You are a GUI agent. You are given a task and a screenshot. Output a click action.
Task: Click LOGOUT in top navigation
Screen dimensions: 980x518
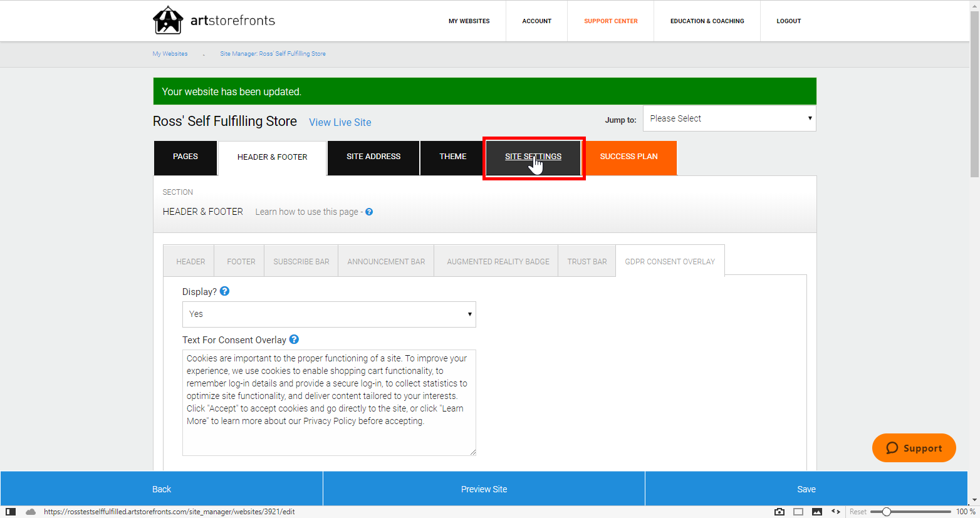tap(789, 21)
